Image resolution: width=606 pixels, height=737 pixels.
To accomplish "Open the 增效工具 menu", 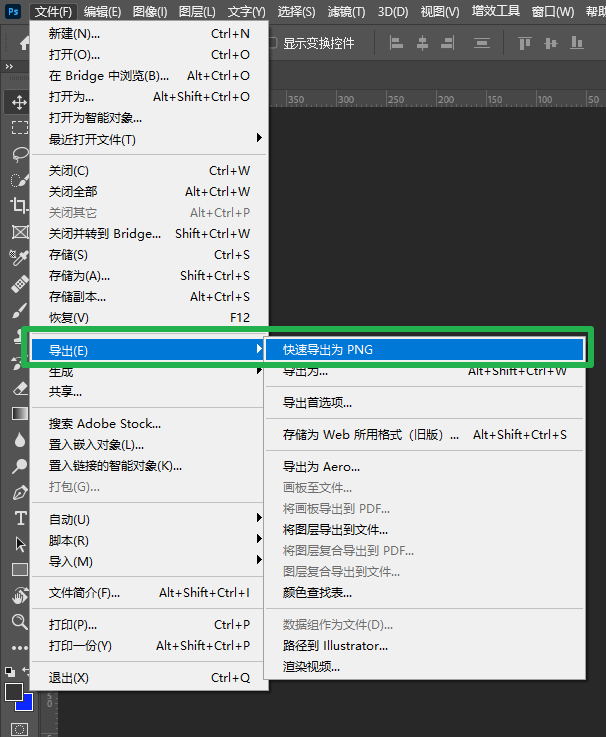I will click(x=496, y=11).
